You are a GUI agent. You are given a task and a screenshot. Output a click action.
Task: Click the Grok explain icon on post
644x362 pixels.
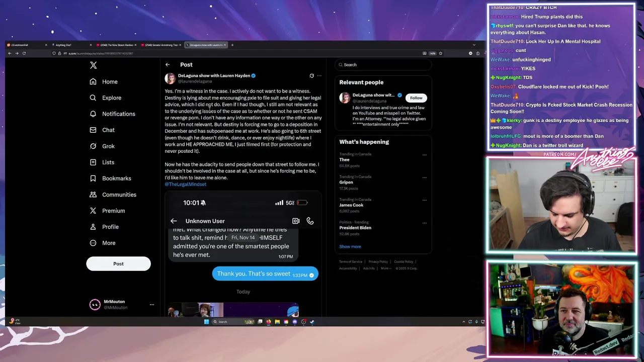coord(311,76)
